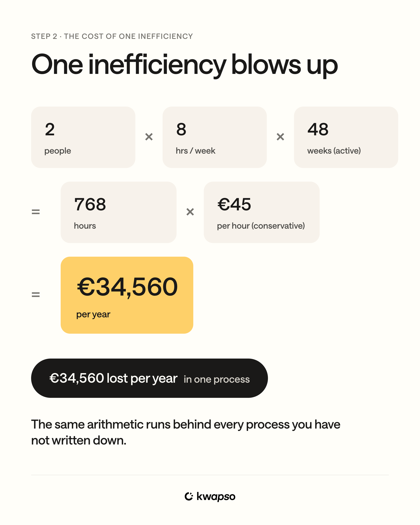
Task: Click the 'same arithmetic runs behind' paragraph
Action: pos(185,432)
